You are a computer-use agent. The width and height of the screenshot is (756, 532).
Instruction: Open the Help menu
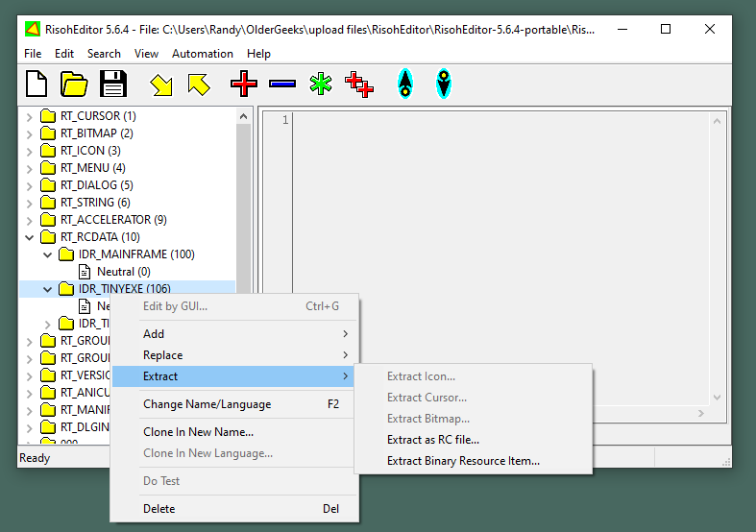258,54
